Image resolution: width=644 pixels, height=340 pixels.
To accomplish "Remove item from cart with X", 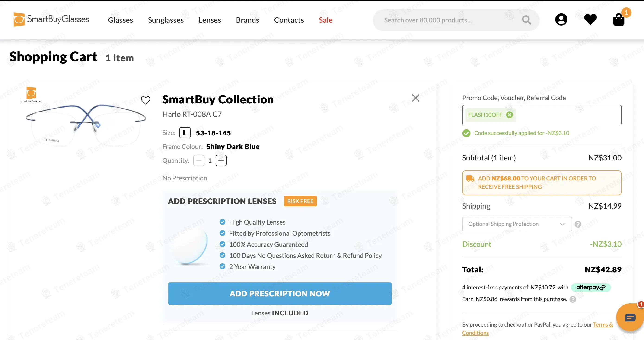I will (x=415, y=98).
